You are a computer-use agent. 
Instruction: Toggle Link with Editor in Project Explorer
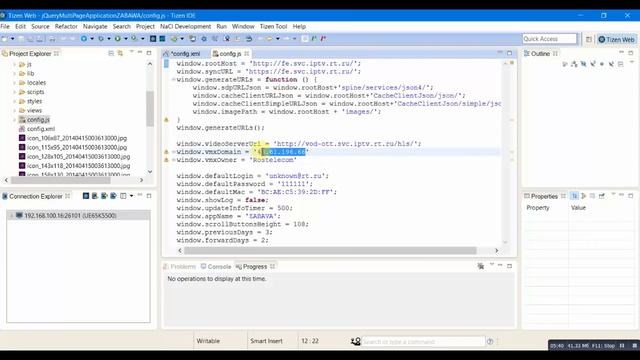(x=120, y=53)
